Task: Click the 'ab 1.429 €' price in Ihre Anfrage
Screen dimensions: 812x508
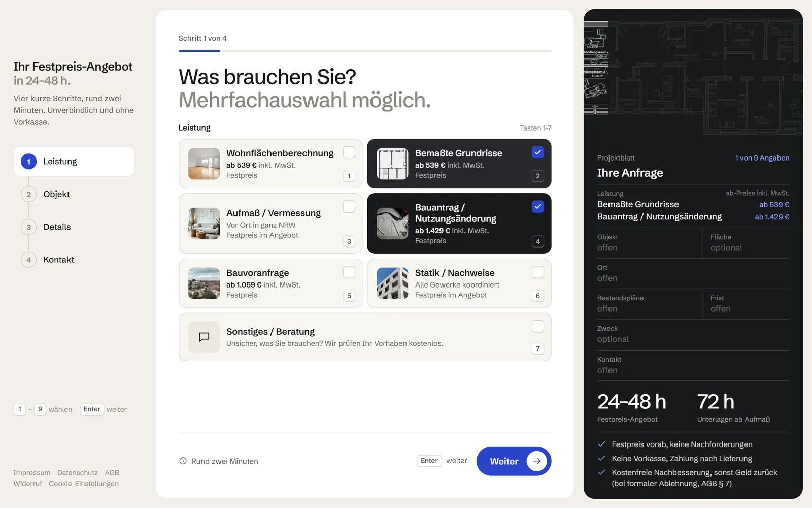Action: point(772,217)
